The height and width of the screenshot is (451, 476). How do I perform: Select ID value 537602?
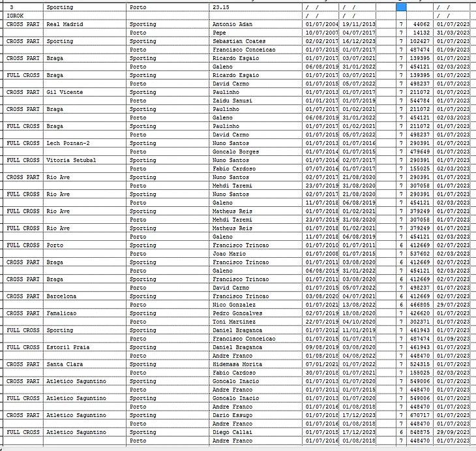click(419, 254)
